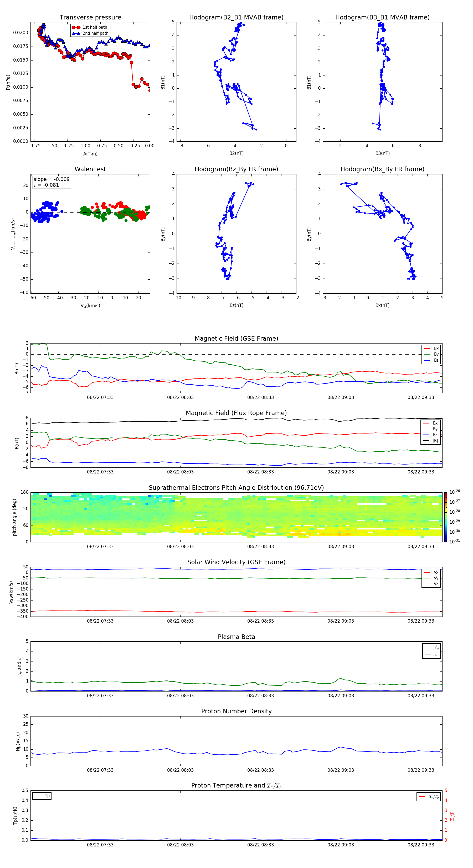The width and height of the screenshot is (473, 868).
Task: Select the Vz legend entry
Action: coord(431,584)
